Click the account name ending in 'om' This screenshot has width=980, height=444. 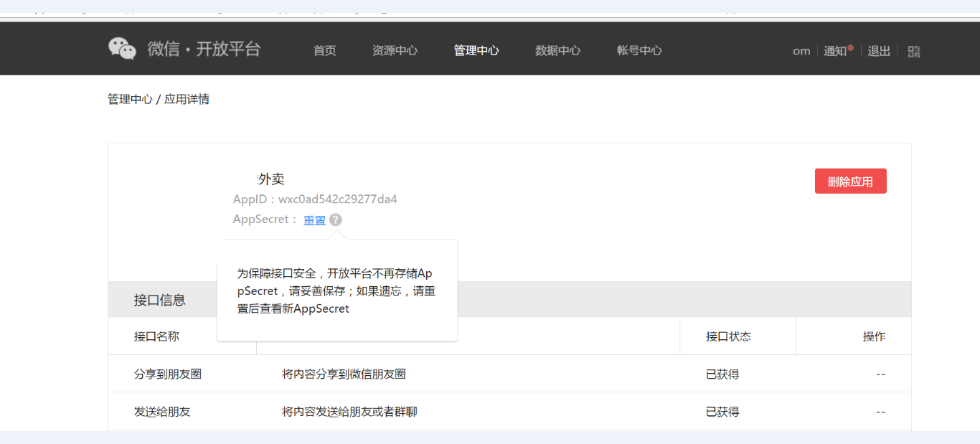(x=801, y=51)
